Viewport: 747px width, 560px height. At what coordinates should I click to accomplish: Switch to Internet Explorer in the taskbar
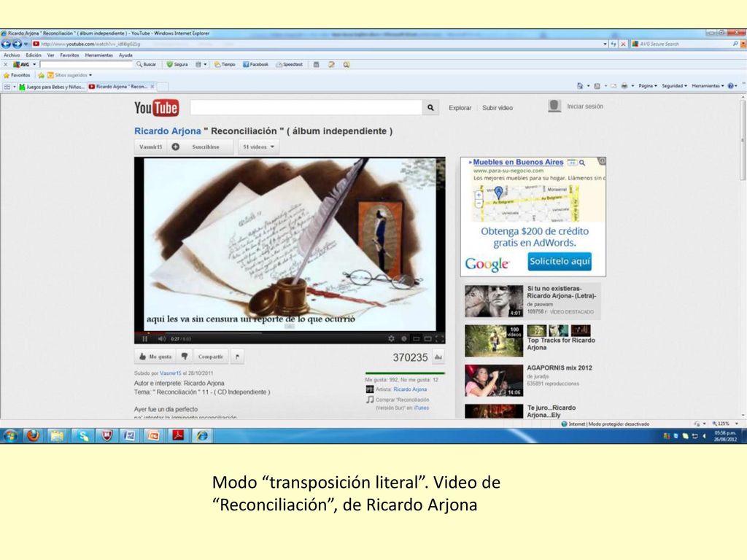(202, 435)
